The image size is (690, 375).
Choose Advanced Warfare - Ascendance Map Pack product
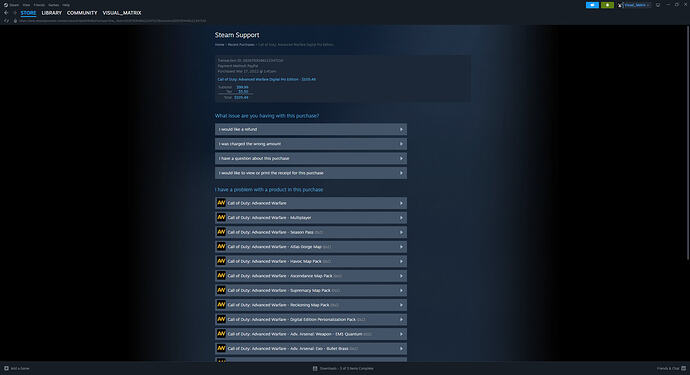pos(311,276)
